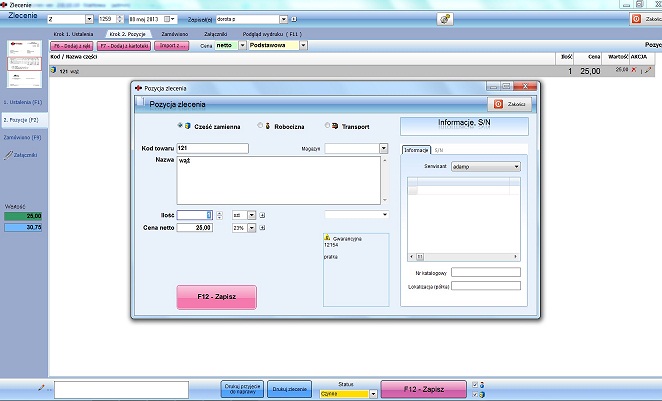
Task: Click into the Kod towaru input field
Action: click(x=212, y=149)
